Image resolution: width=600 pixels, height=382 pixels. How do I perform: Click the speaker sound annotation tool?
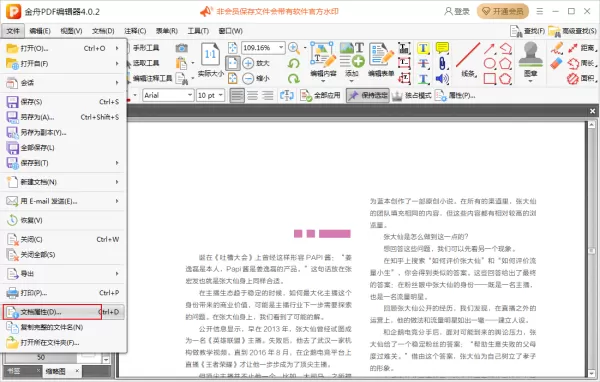tap(442, 79)
